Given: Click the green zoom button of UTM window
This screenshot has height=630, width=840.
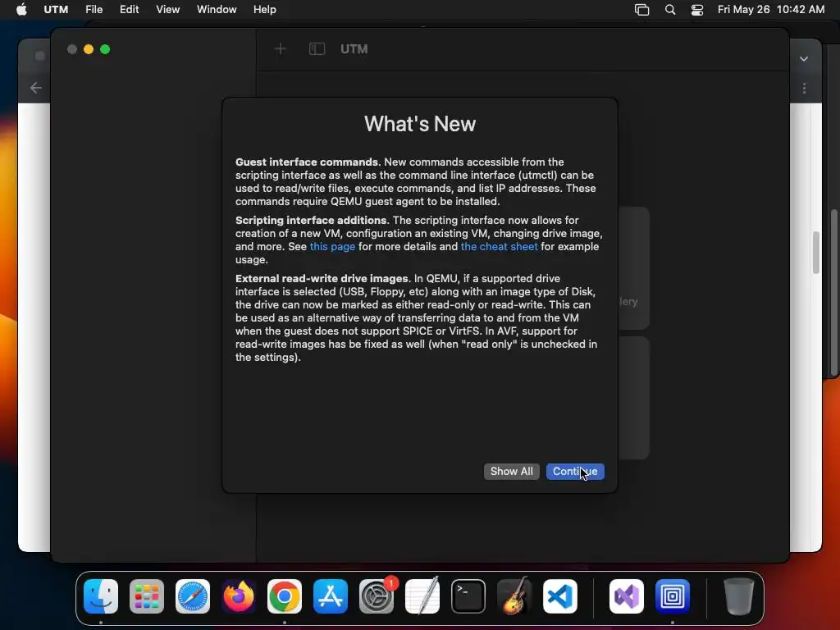Looking at the screenshot, I should (x=105, y=49).
